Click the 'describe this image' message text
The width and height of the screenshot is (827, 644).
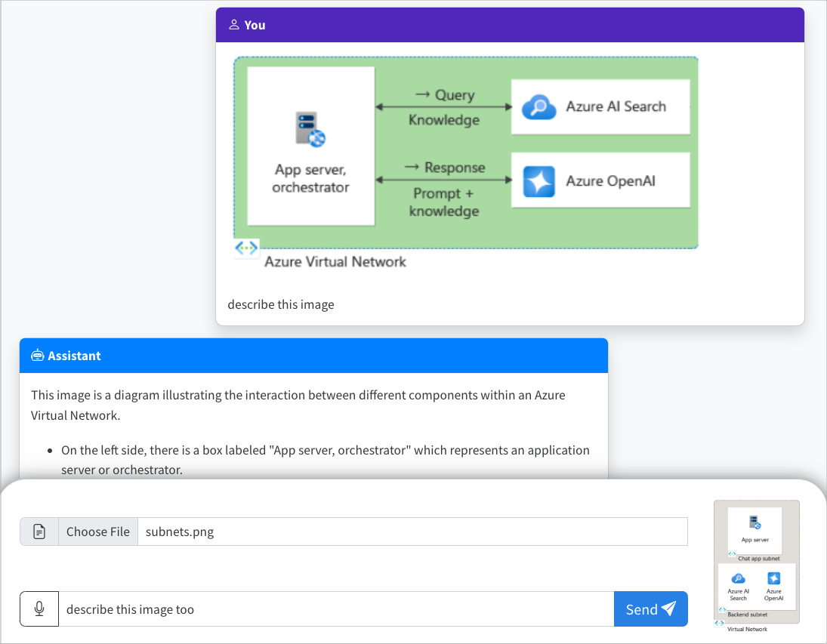click(281, 304)
